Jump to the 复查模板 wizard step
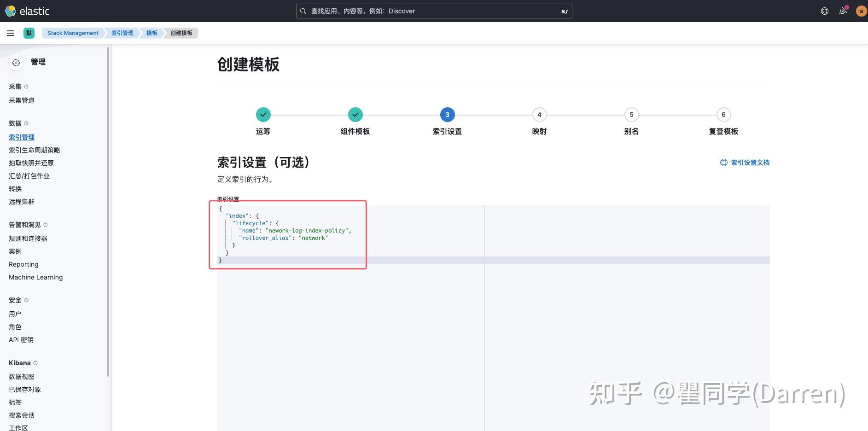 pos(723,115)
